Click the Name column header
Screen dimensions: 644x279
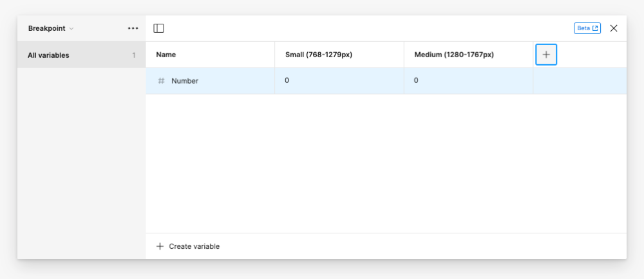(166, 55)
